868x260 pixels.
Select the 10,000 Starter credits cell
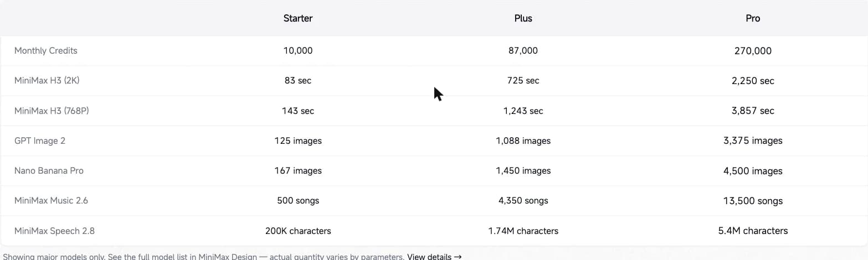pos(298,50)
